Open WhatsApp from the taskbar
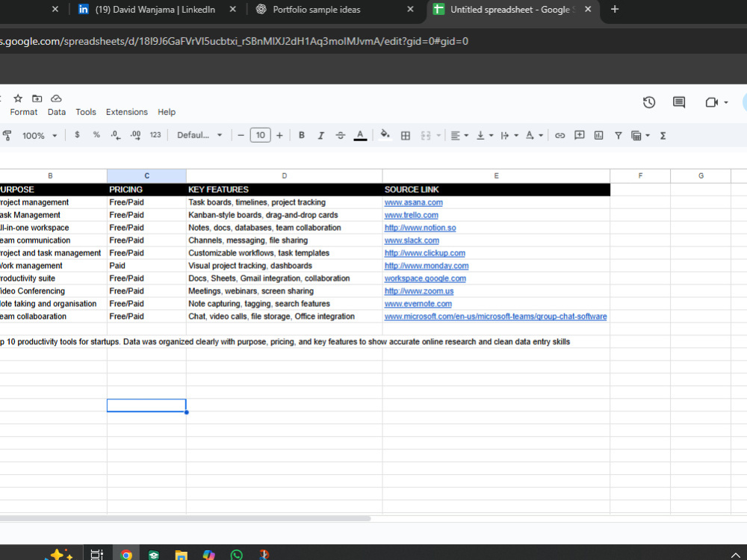The image size is (747, 560). pos(236,555)
